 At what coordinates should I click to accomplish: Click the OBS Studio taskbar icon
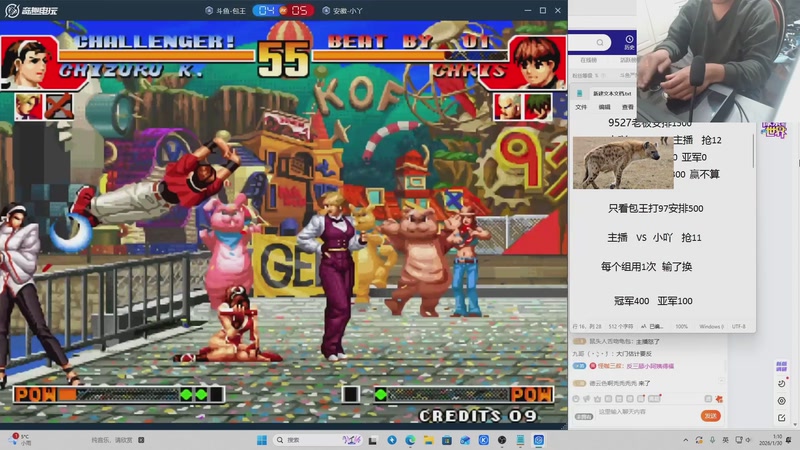coord(502,440)
